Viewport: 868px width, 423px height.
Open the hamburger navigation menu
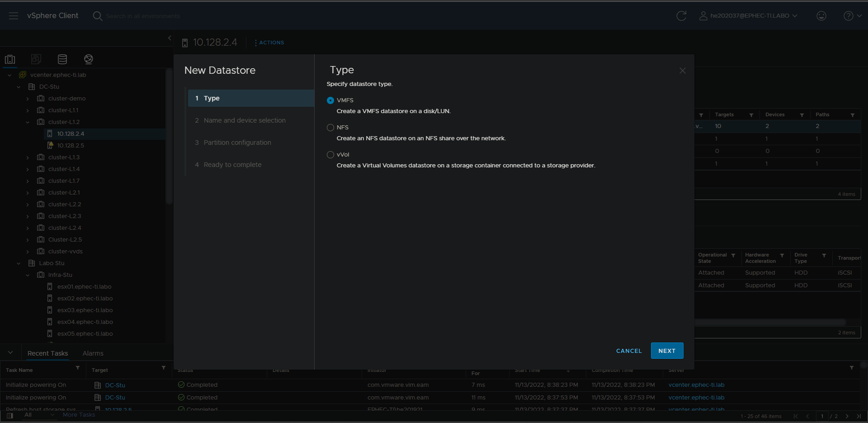pos(14,16)
